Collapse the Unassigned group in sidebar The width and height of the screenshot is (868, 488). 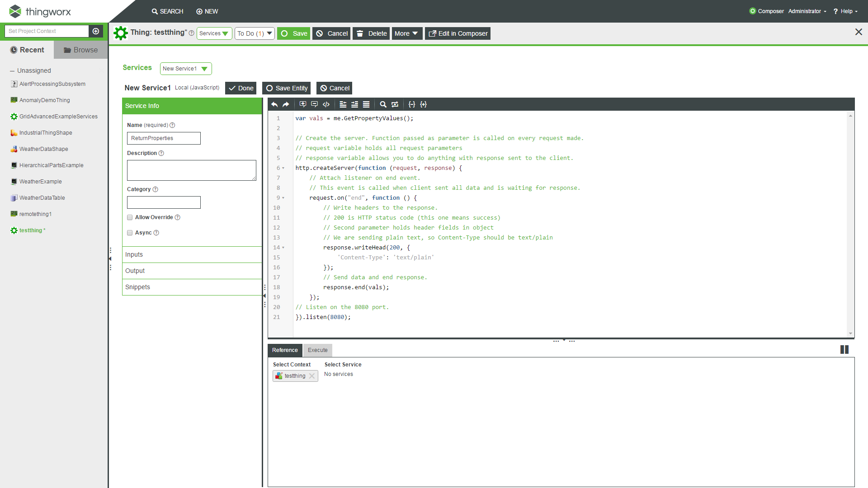coord(12,71)
